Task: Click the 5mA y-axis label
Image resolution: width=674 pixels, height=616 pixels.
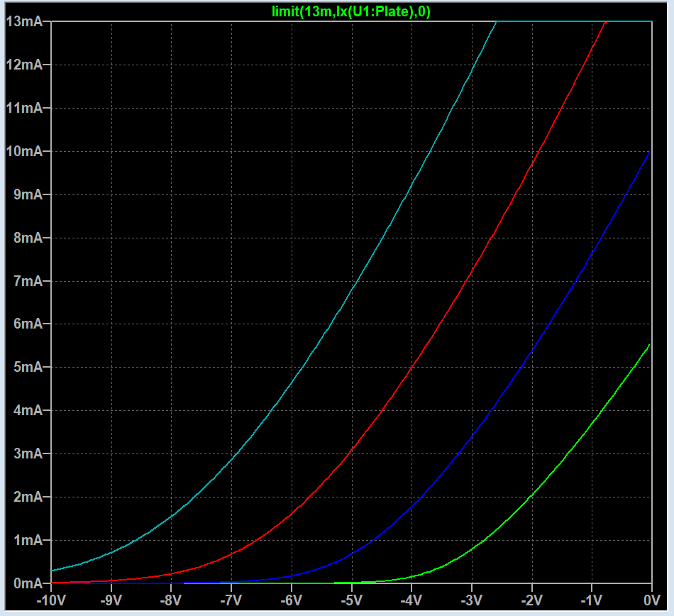Action: (28, 367)
